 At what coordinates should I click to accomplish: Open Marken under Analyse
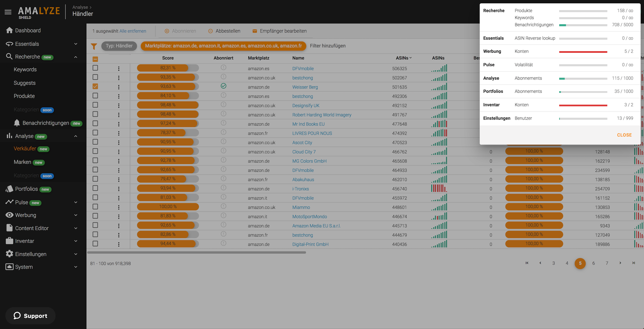coord(22,162)
